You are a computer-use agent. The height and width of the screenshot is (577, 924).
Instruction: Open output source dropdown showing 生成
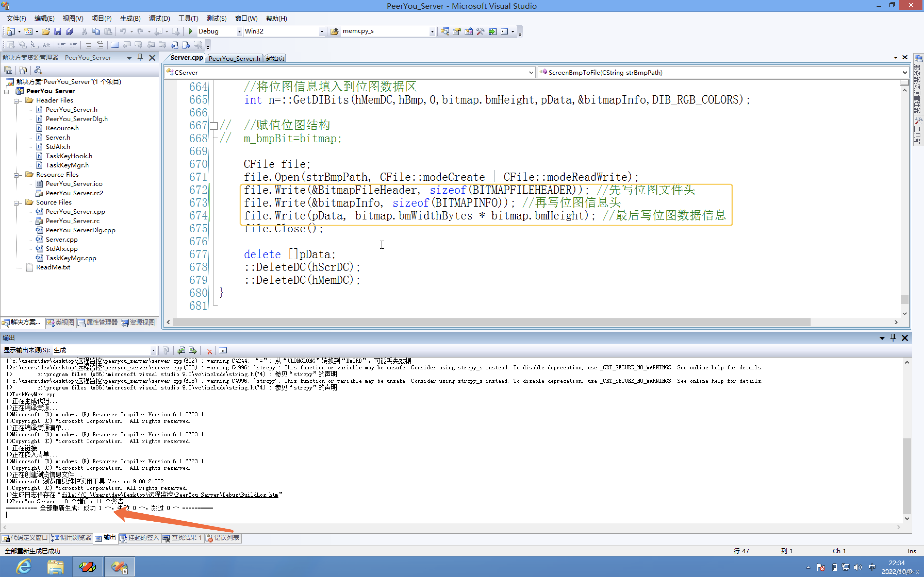click(153, 350)
